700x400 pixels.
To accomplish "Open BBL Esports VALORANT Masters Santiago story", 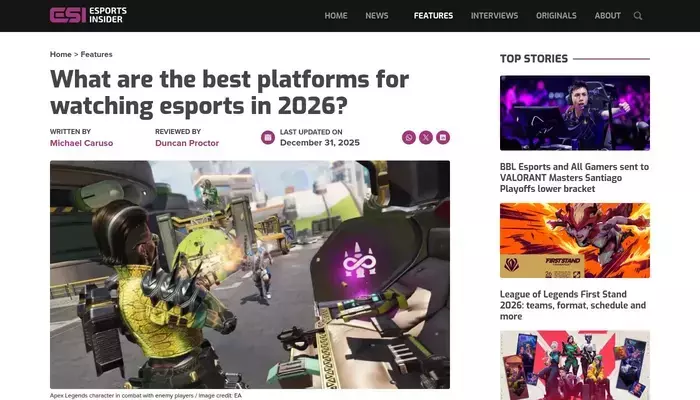I will point(574,178).
